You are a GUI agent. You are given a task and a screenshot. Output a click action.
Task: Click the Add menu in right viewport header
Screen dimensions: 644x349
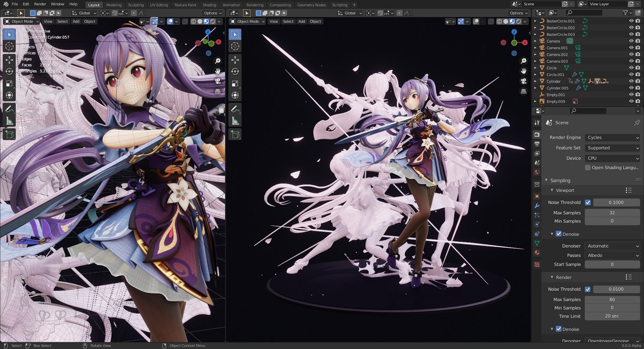click(x=302, y=21)
